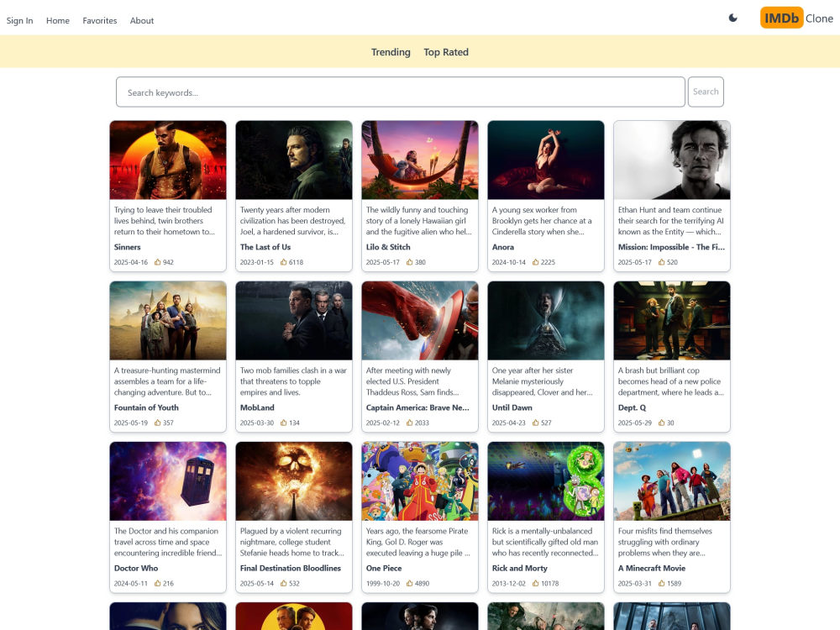
Task: Click the 'Ethan Hunt and team continue' description
Action: pos(670,221)
